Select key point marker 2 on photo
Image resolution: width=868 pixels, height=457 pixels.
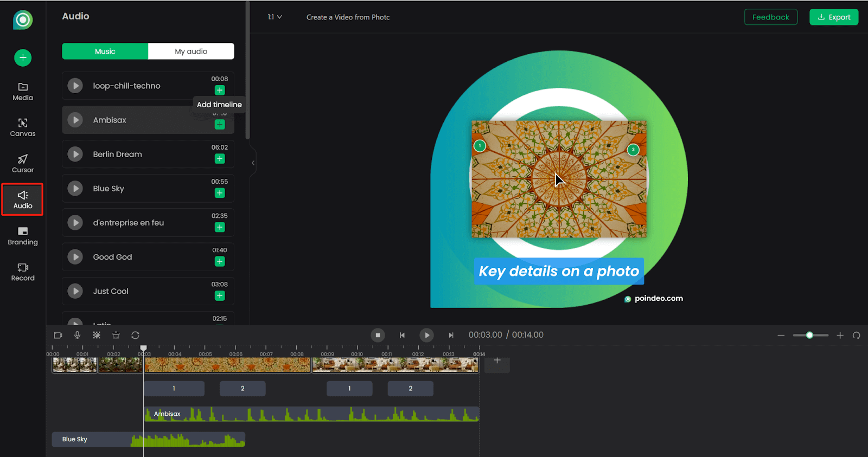(x=633, y=150)
